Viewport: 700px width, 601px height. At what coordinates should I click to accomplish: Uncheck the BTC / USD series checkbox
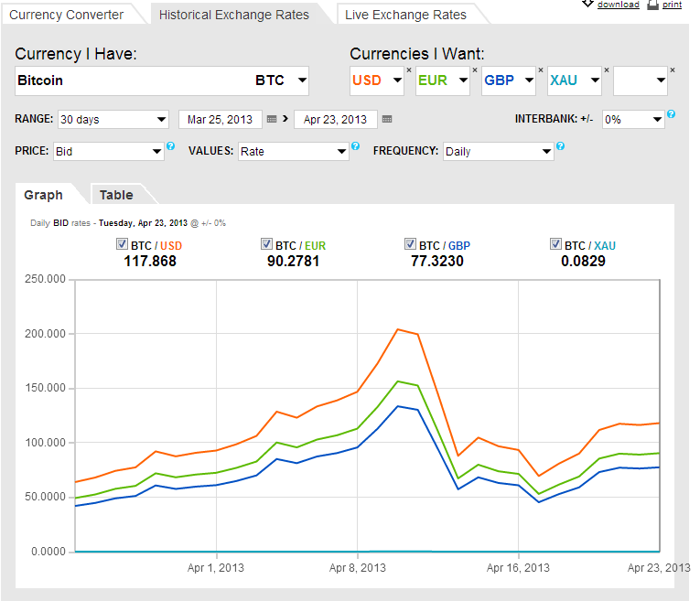(123, 244)
